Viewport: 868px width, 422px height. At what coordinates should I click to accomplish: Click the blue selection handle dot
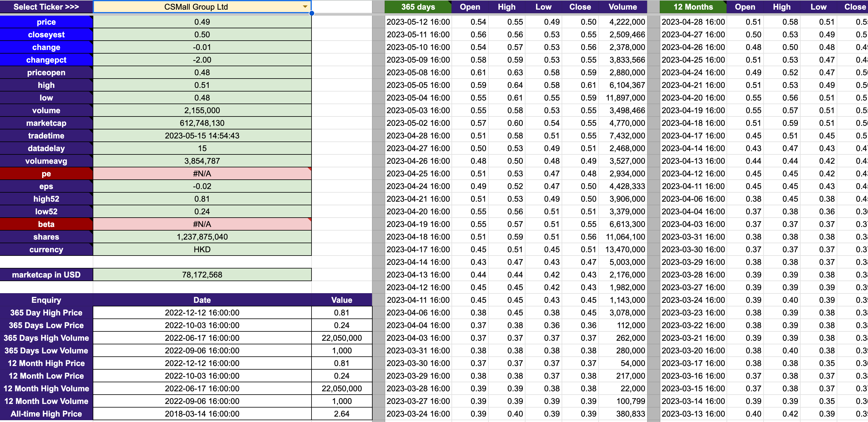[x=312, y=13]
